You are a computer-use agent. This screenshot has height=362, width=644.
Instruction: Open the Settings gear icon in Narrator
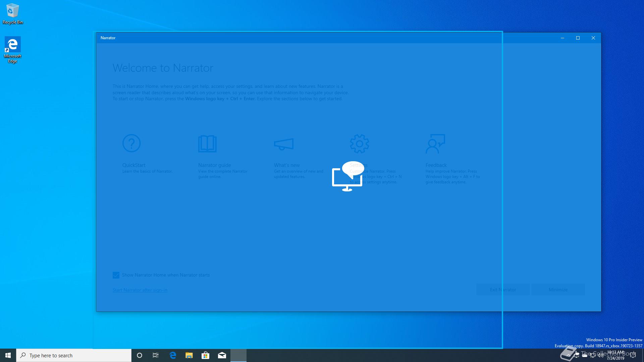[x=360, y=144]
